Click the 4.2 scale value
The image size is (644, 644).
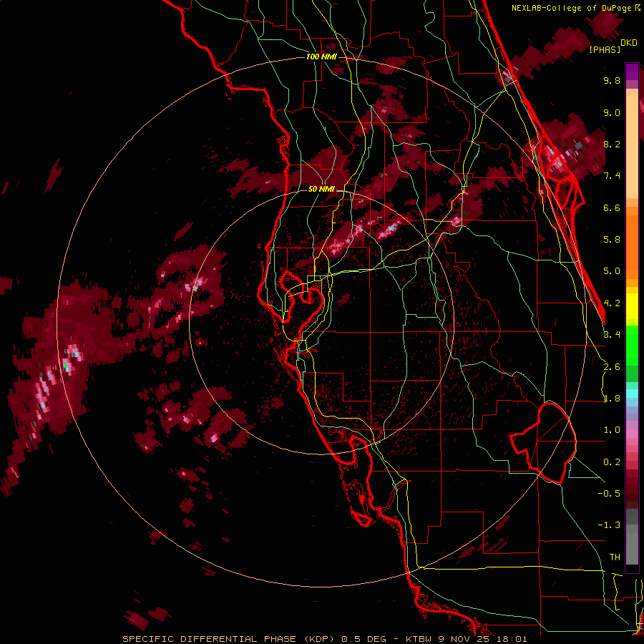coord(612,303)
